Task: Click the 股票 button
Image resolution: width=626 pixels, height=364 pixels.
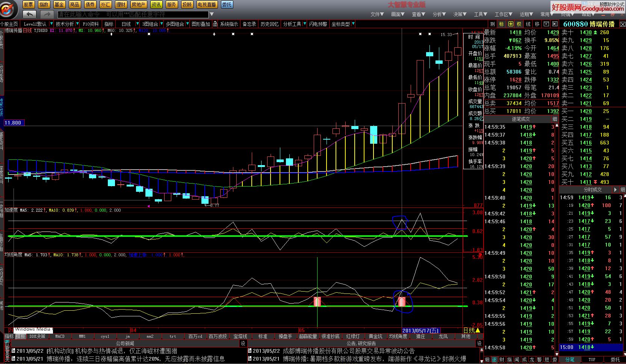Action: 29,5
